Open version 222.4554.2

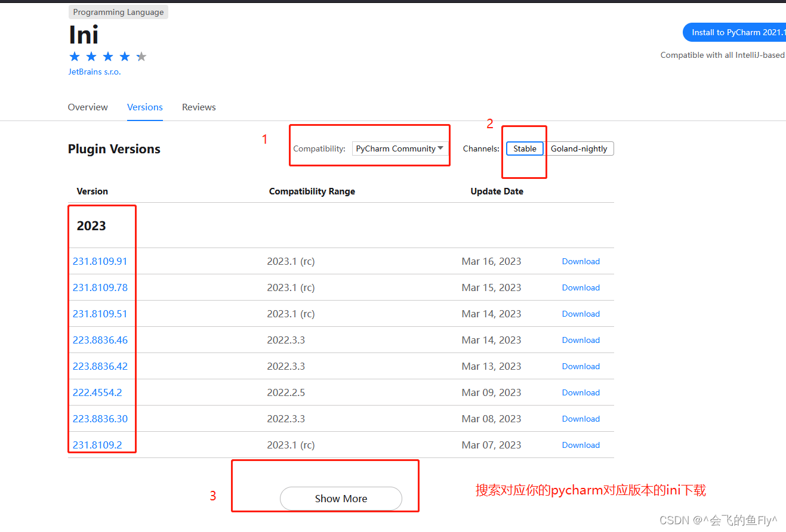coord(97,392)
